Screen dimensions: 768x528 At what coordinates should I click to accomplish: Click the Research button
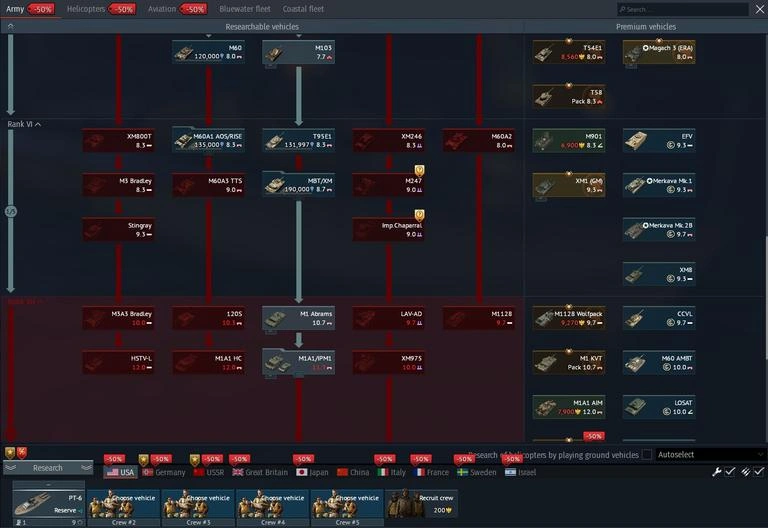(48, 468)
